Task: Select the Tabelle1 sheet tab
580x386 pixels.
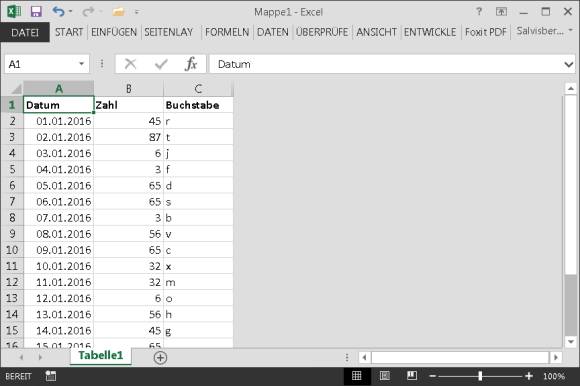Action: pyautogui.click(x=101, y=356)
